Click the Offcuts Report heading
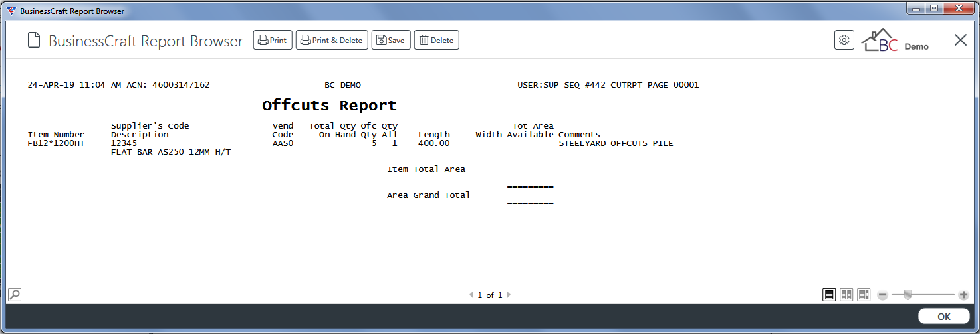This screenshot has width=980, height=334. [329, 106]
